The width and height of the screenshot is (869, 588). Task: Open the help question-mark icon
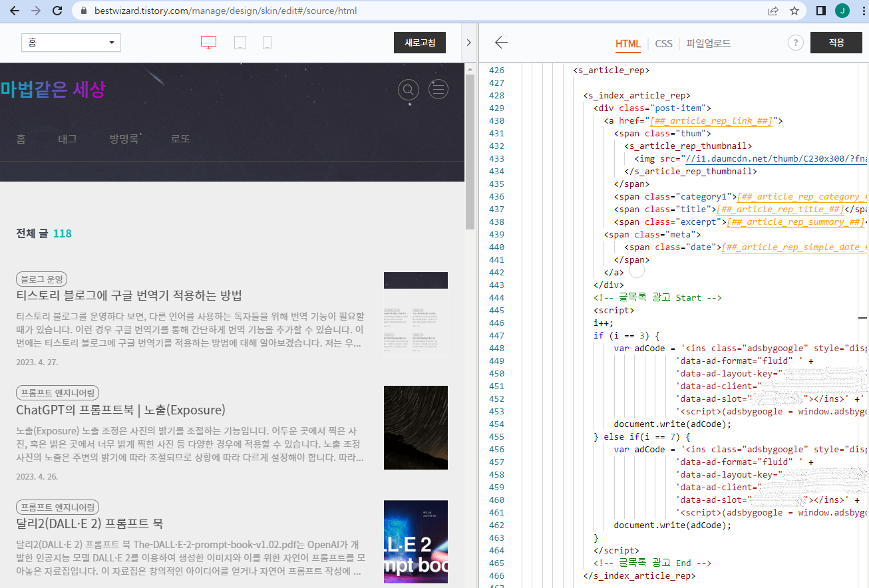[x=795, y=42]
